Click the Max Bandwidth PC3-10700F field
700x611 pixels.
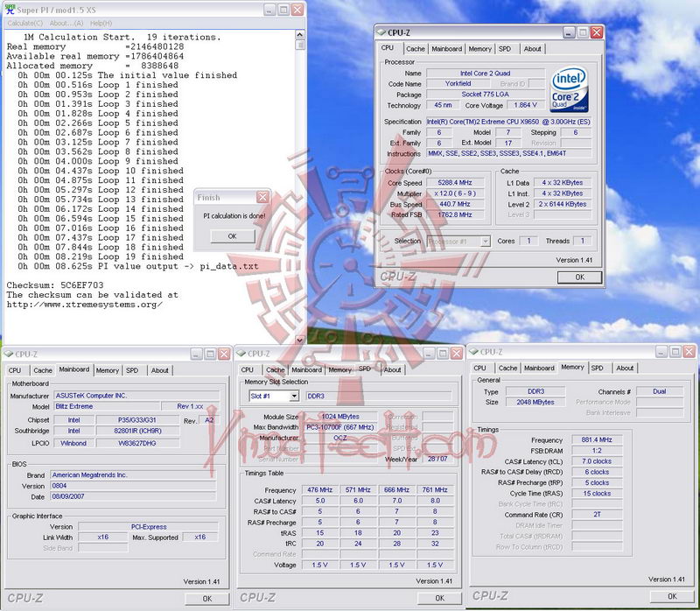(x=340, y=427)
